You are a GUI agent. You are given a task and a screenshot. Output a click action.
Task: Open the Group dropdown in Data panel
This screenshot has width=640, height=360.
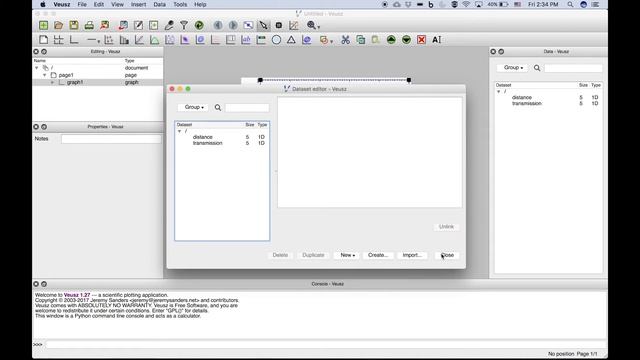(513, 68)
